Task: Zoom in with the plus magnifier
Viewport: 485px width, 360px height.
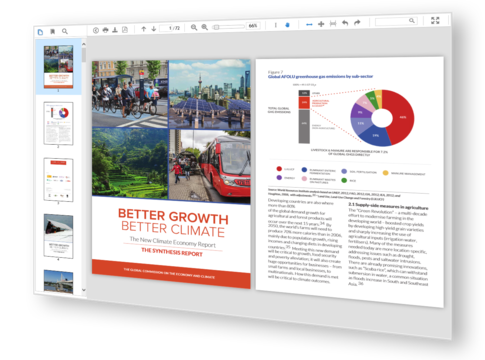Action: [205, 27]
